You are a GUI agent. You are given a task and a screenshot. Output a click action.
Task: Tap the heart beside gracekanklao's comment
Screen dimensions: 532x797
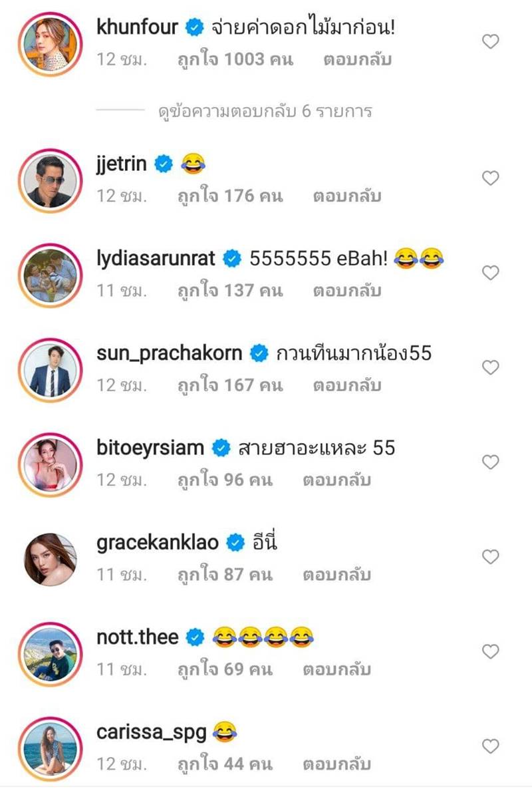point(490,558)
